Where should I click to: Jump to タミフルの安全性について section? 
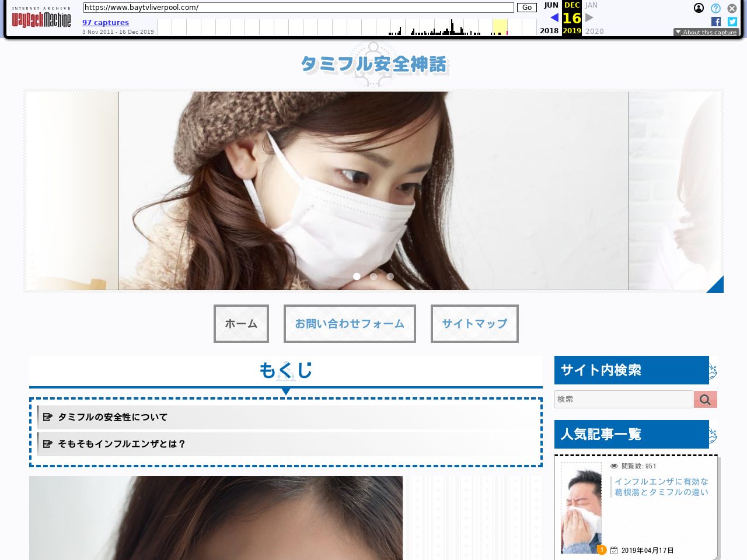[113, 417]
